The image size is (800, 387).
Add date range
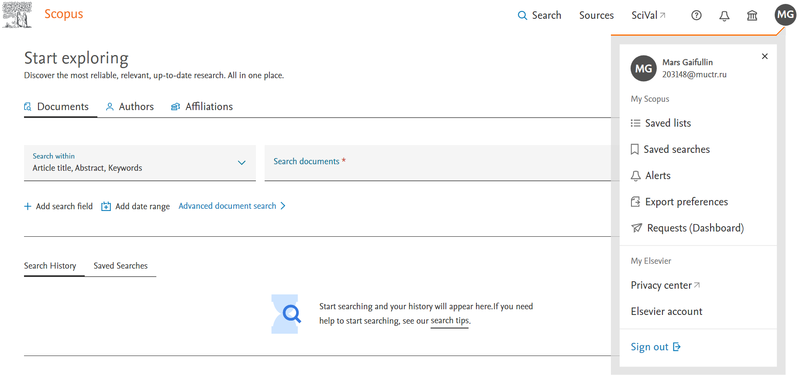135,207
